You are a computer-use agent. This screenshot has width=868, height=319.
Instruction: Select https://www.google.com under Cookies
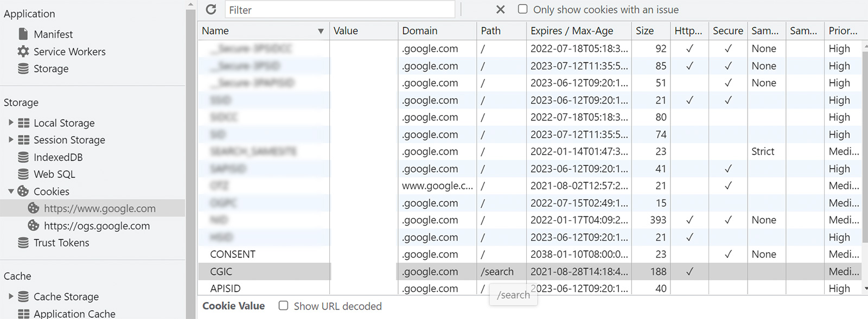pyautogui.click(x=100, y=208)
